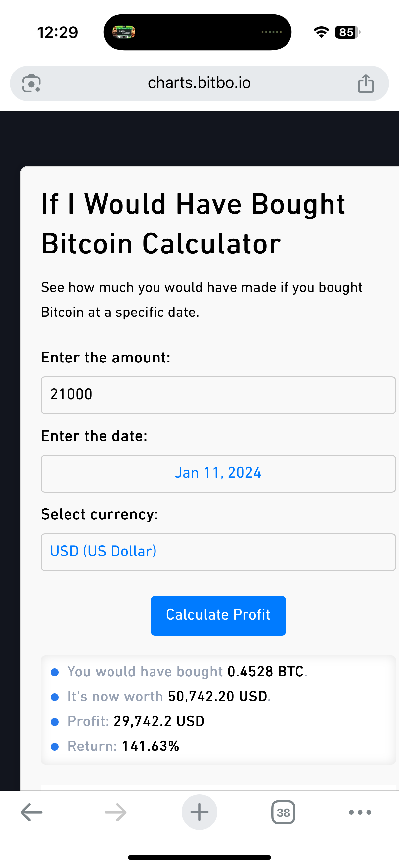Open the tab switcher showing 38 tabs
Image resolution: width=399 pixels, height=868 pixels.
coord(283,812)
